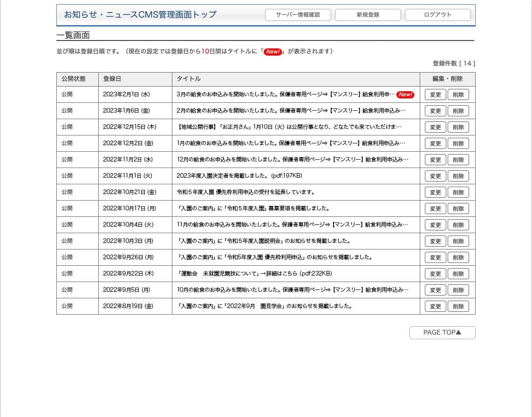Click the サーバー情報確認 button
The height and width of the screenshot is (417, 532).
pyautogui.click(x=298, y=15)
